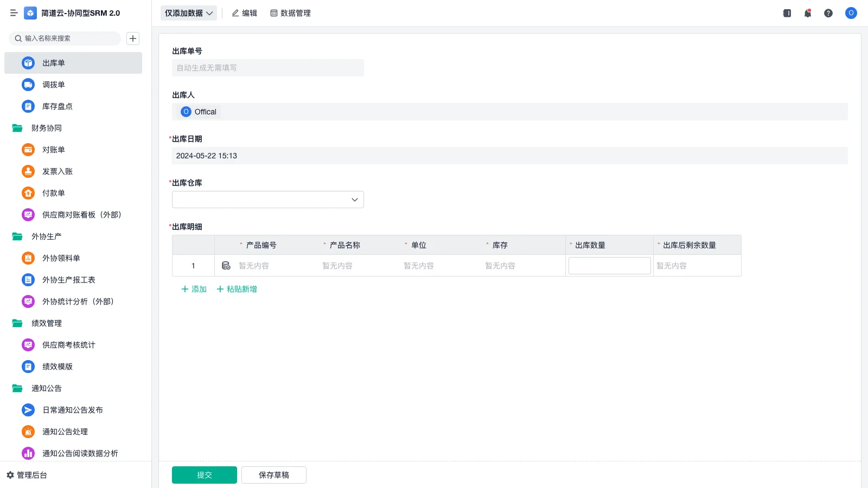
Task: Click the 保存草稿 button
Action: [x=274, y=475]
